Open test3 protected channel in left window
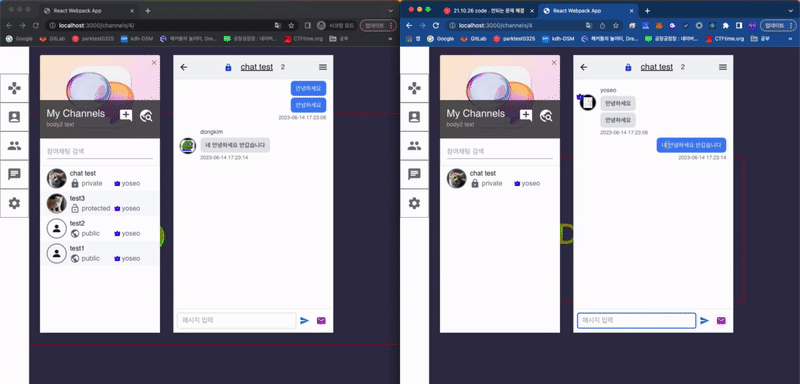The image size is (800, 384). [x=100, y=203]
